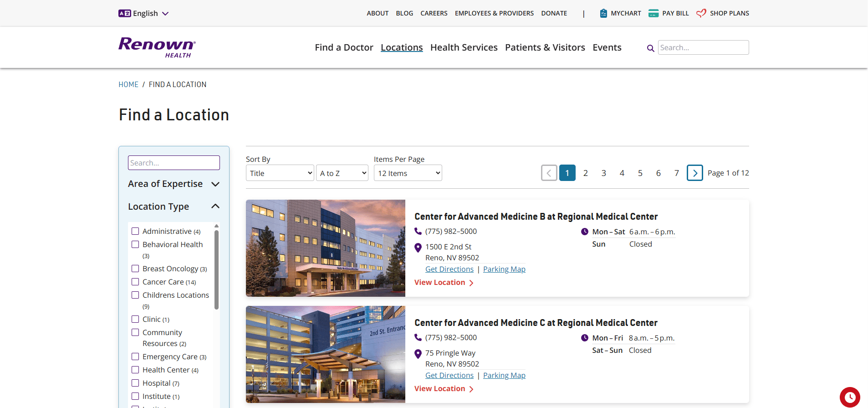
Task: Click phone icon for Center for Advanced Medicine B
Action: 418,231
